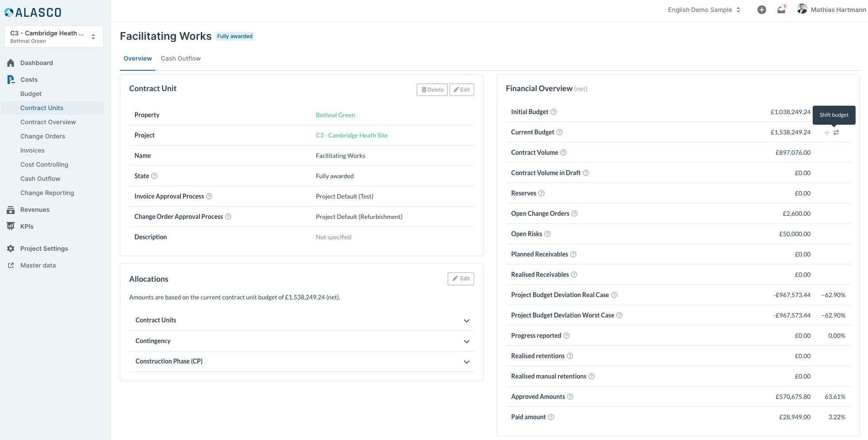Open the notifications inbox icon
Image resolution: width=868 pixels, height=440 pixels.
coord(781,10)
